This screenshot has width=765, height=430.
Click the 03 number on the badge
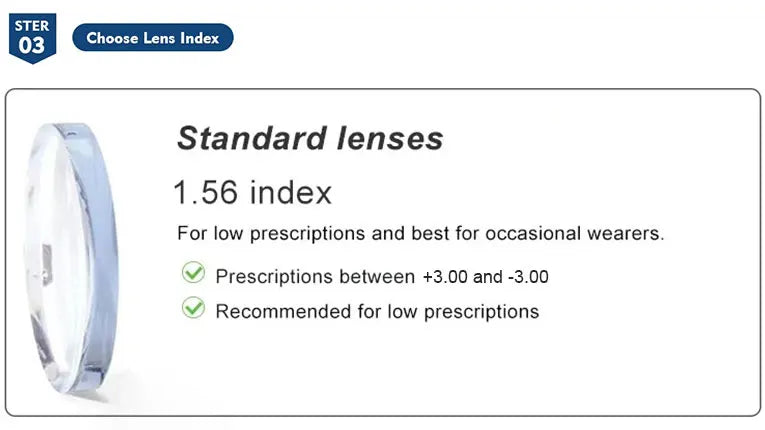(32, 46)
